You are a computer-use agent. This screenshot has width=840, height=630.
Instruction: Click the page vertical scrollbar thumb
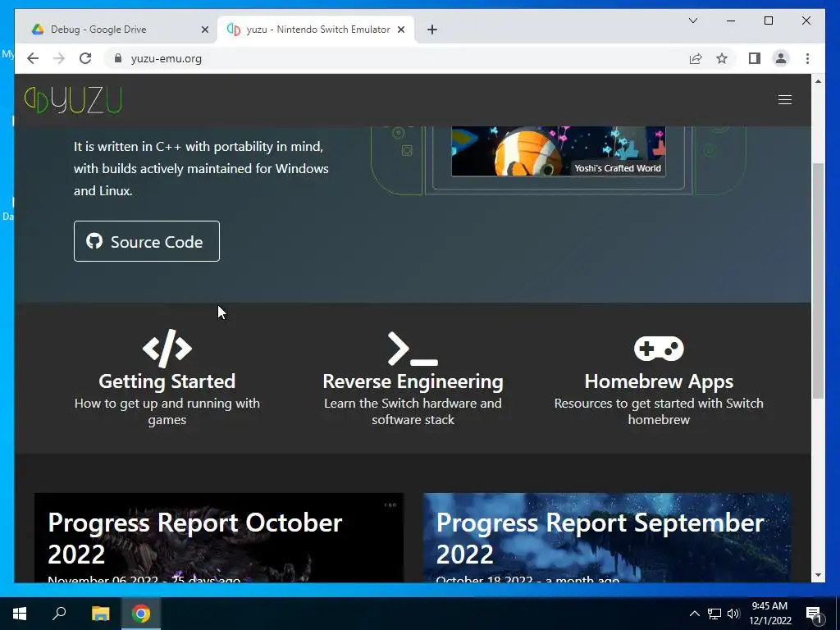(x=818, y=281)
